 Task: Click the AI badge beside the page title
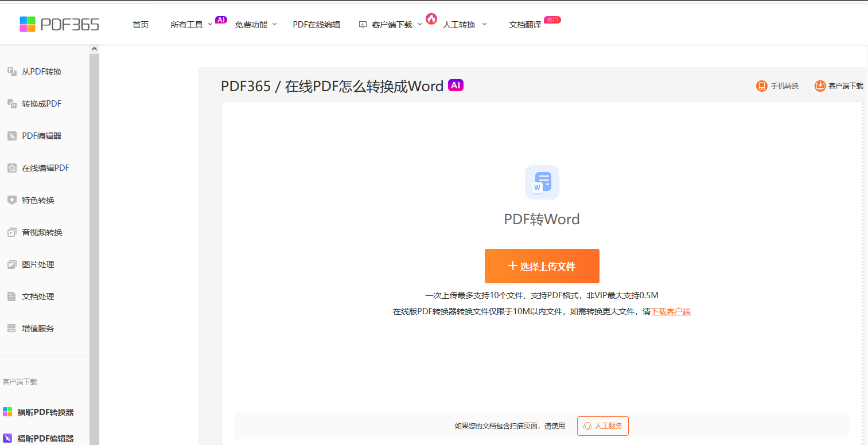456,85
